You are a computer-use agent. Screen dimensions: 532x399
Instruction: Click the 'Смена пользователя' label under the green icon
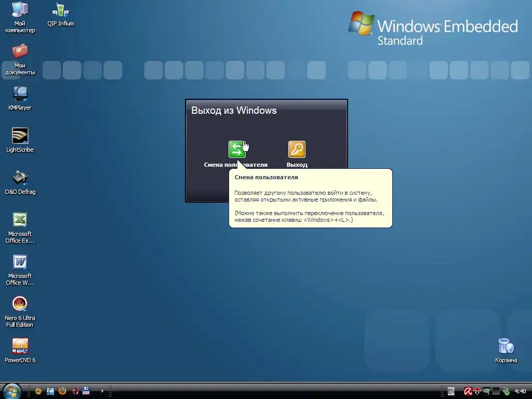[x=235, y=165]
